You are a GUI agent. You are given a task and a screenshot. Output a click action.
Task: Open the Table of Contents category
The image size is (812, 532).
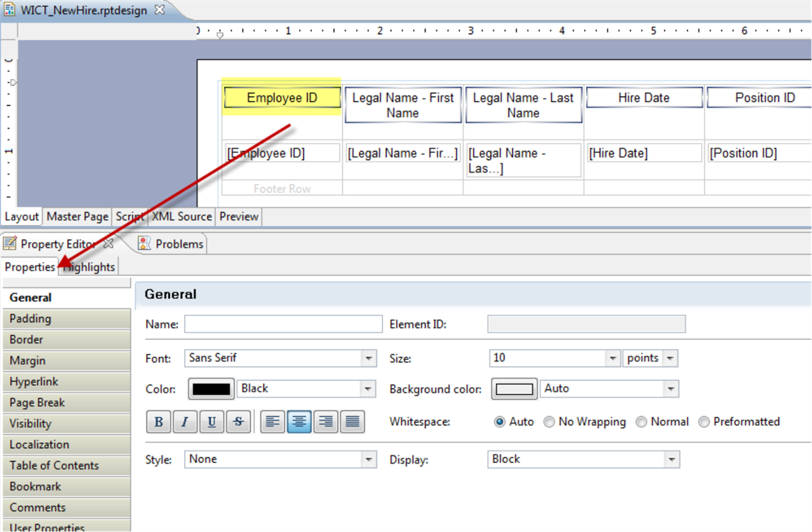pos(66,466)
